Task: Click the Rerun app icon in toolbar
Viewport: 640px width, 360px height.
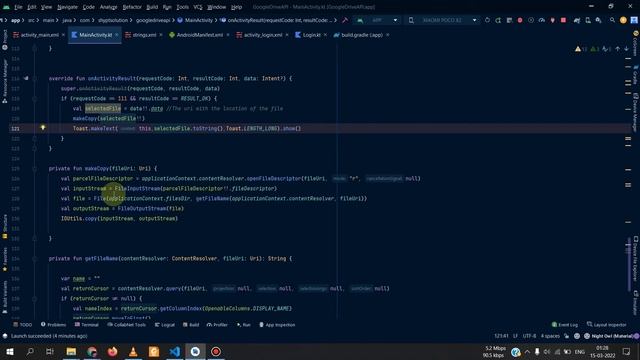Action: 487,20
